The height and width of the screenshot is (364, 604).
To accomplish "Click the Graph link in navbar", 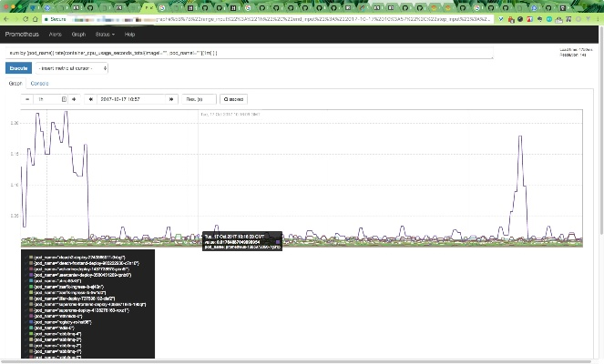I will pyautogui.click(x=78, y=34).
